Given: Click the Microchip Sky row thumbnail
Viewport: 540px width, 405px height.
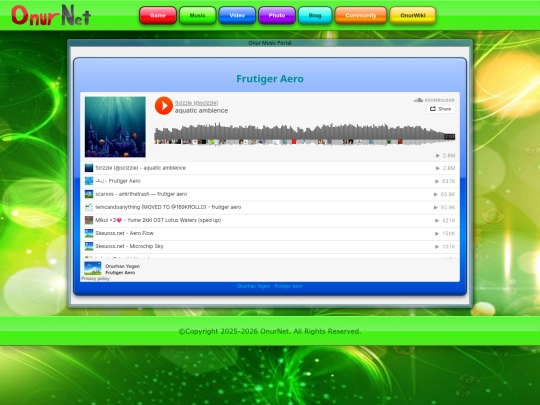Looking at the screenshot, I should [x=89, y=247].
